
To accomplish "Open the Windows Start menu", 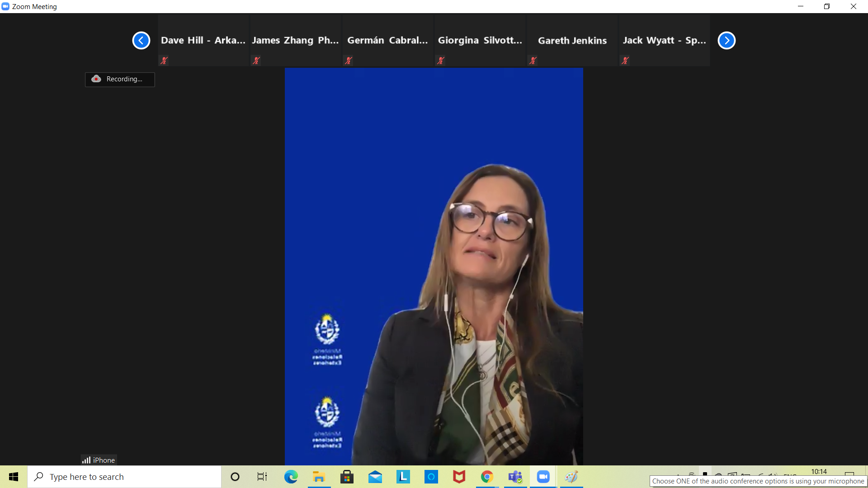I will 14,477.
